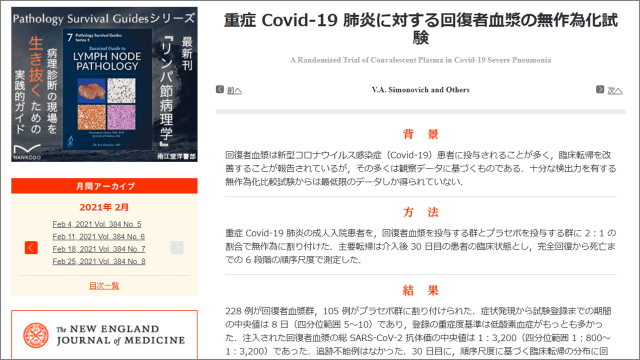Open Feb 25, 2021 Vol. 384 No. 8
The width and height of the screenshot is (640, 360).
point(99,261)
